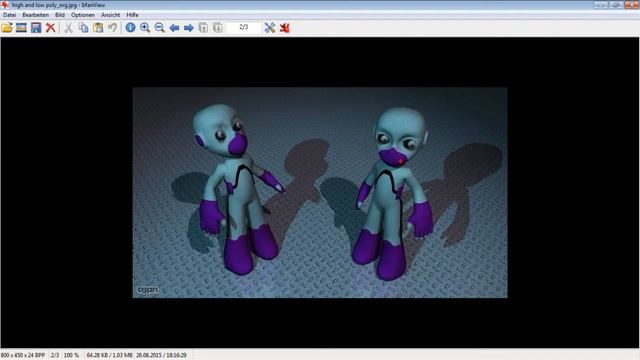
Task: Open the Optionen menu
Action: pyautogui.click(x=83, y=15)
